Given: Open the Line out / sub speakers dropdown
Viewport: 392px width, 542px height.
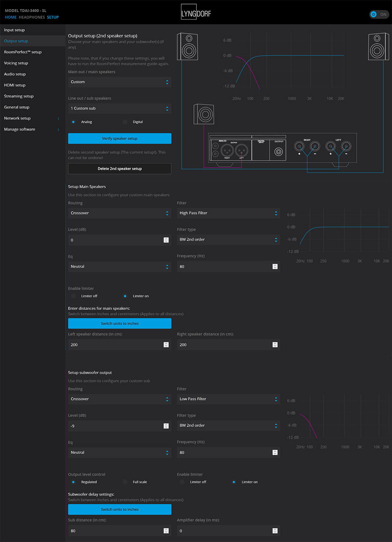Looking at the screenshot, I should [119, 108].
